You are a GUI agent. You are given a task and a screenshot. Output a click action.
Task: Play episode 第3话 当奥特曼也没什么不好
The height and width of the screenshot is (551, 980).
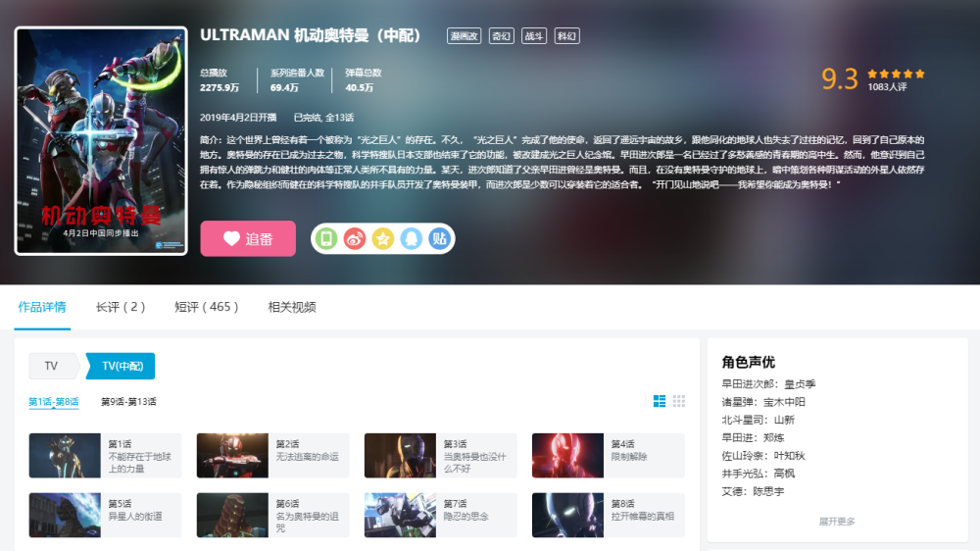(x=441, y=455)
